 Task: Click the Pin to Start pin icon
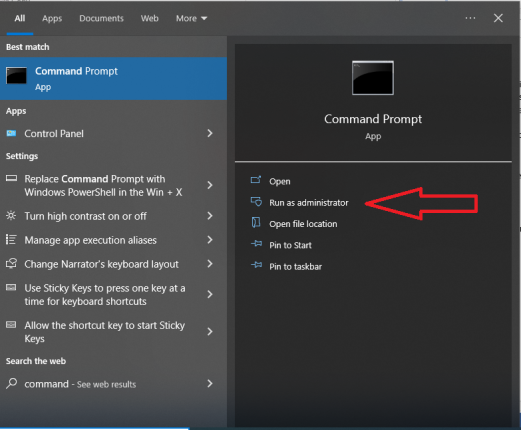click(x=256, y=244)
